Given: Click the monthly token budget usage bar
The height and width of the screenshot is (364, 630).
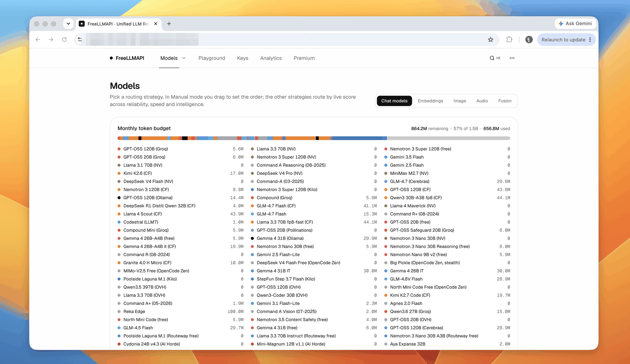Looking at the screenshot, I should [314, 138].
